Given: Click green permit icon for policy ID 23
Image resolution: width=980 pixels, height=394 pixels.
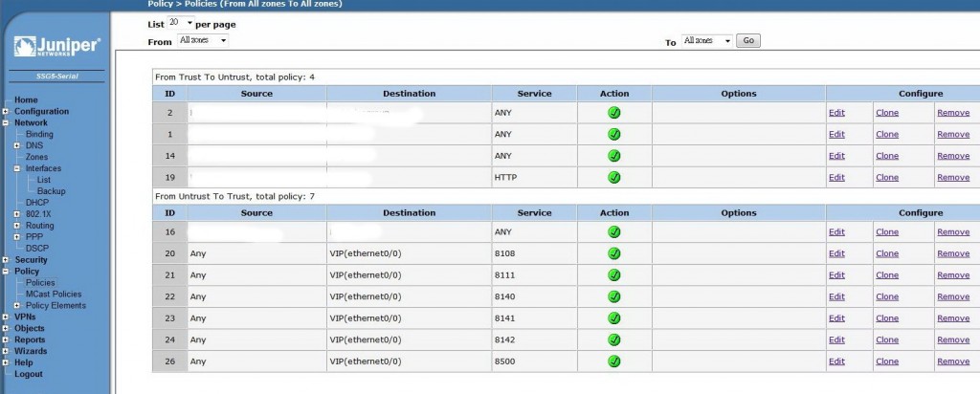Looking at the screenshot, I should [613, 317].
